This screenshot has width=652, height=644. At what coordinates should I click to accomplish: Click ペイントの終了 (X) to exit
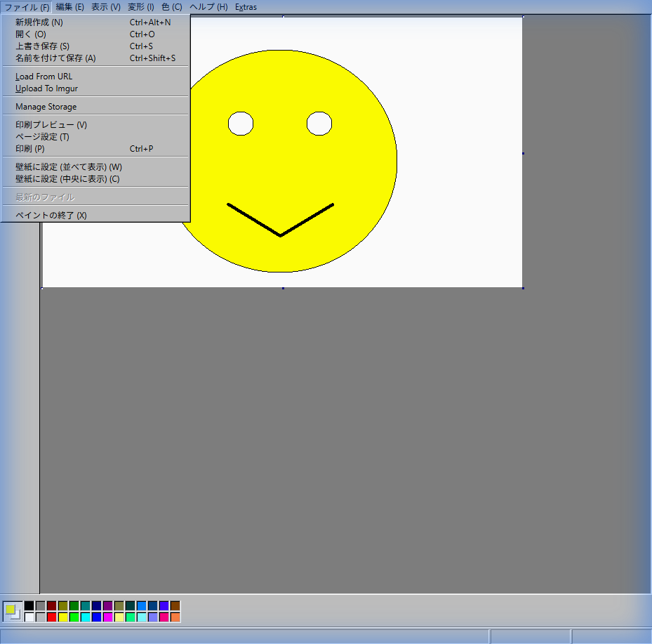tap(51, 216)
